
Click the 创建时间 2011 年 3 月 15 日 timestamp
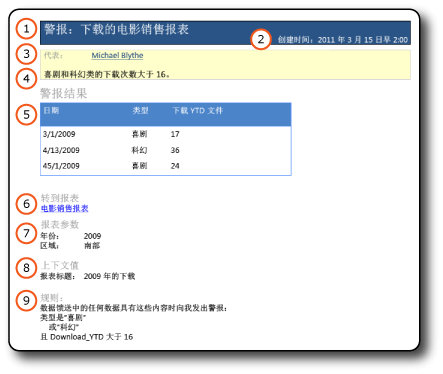pos(343,40)
